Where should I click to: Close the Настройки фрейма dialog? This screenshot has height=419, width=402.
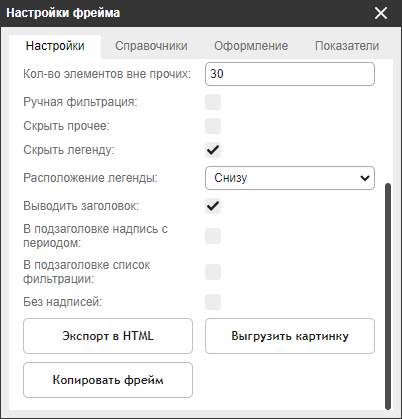[381, 13]
